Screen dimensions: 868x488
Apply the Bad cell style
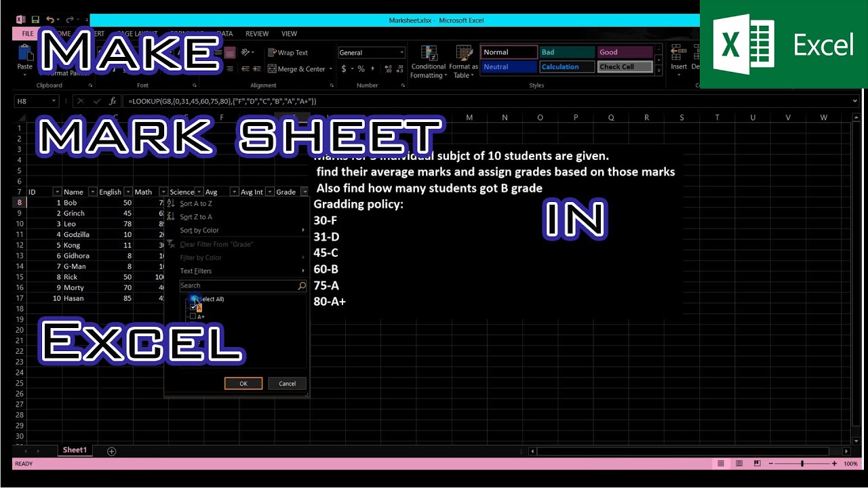pos(567,52)
